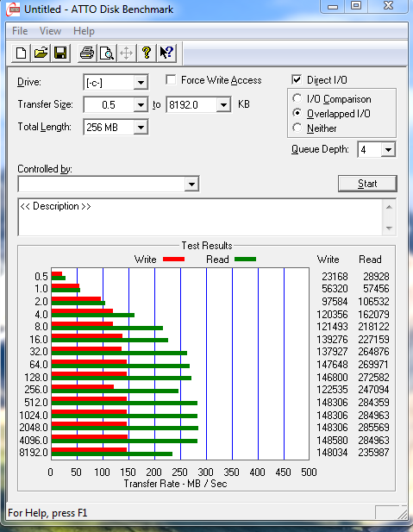Screen dimensions: 413x532
Task: Click the red Write legend swatch
Action: click(174, 260)
